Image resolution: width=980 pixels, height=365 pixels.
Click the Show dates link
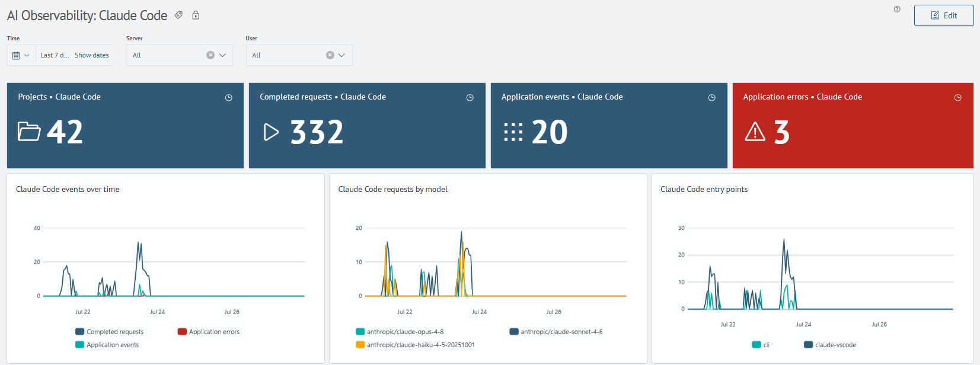(x=92, y=55)
